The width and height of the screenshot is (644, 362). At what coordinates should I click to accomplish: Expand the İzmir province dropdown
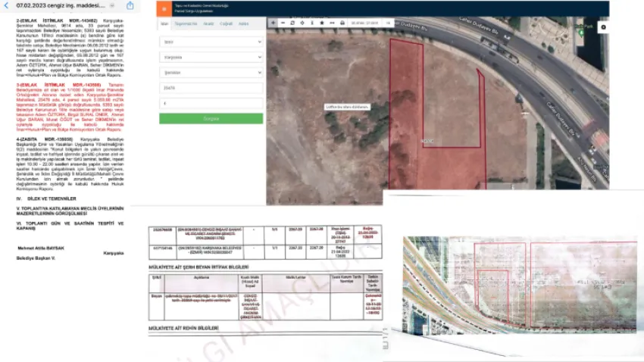[x=211, y=42]
